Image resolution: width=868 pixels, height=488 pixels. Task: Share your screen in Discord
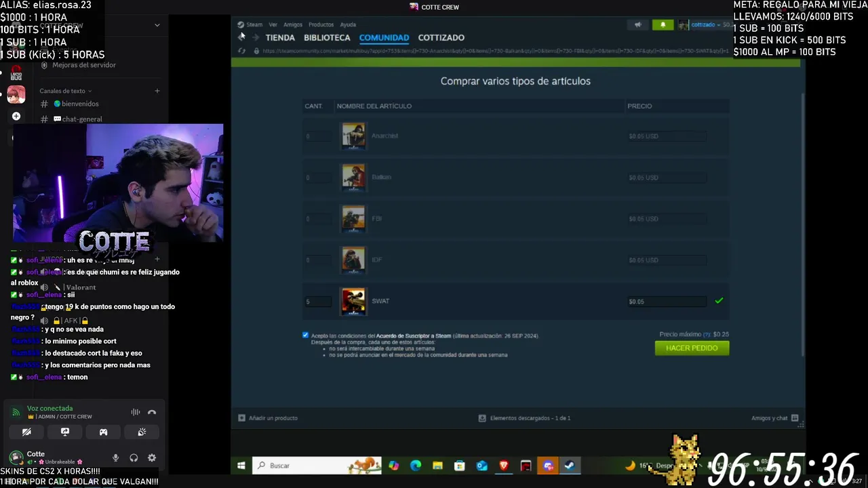[65, 432]
